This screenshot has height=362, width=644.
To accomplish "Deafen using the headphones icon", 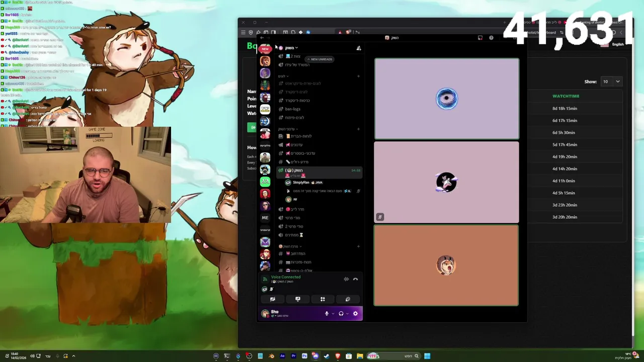I will coord(341,314).
